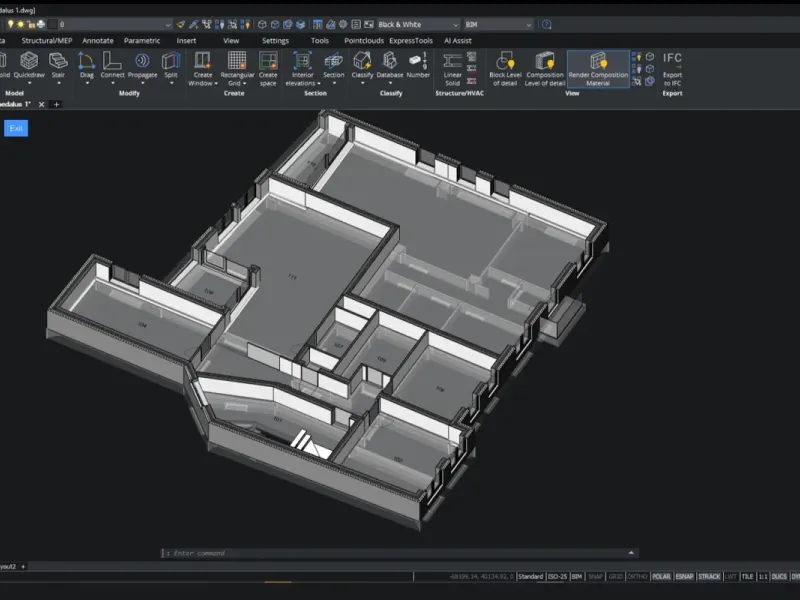800x600 pixels.
Task: Toggle POLAR tracking in status bar
Action: 661,577
